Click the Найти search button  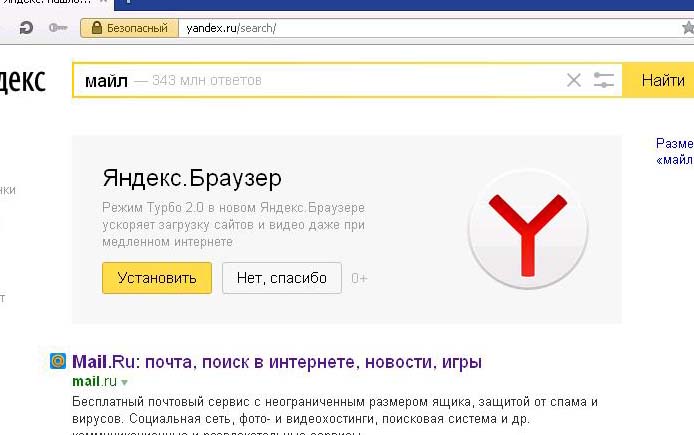point(658,80)
